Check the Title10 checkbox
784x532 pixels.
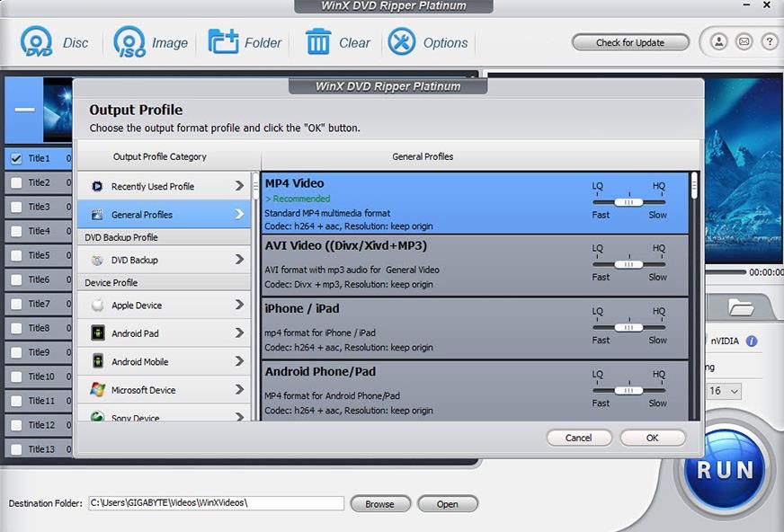pos(16,377)
